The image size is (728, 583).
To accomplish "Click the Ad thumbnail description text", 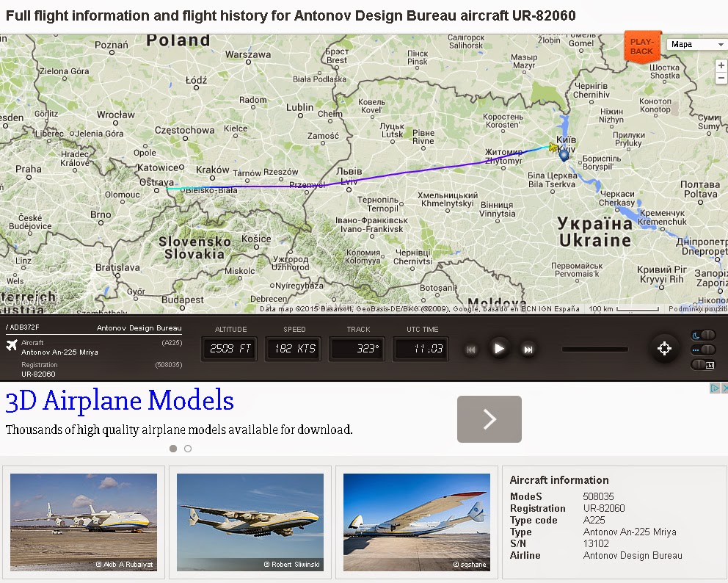I will pos(179,430).
